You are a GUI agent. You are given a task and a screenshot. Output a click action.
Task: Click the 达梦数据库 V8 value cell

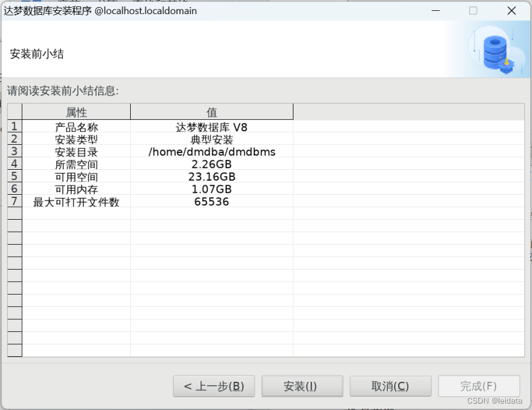(x=212, y=127)
